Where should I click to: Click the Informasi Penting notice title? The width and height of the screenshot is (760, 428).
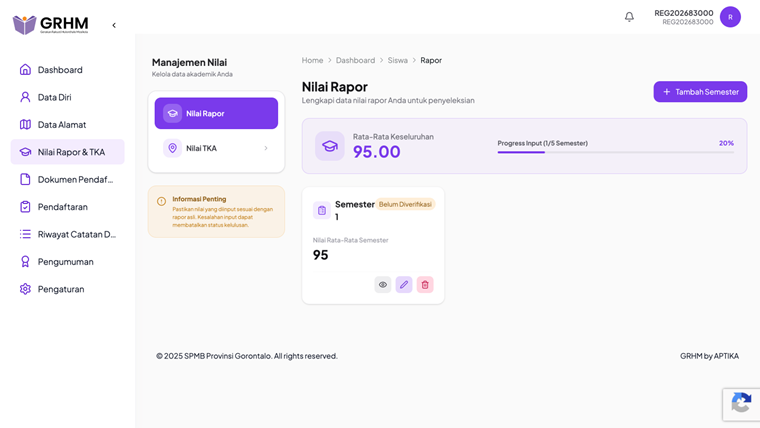pyautogui.click(x=199, y=199)
